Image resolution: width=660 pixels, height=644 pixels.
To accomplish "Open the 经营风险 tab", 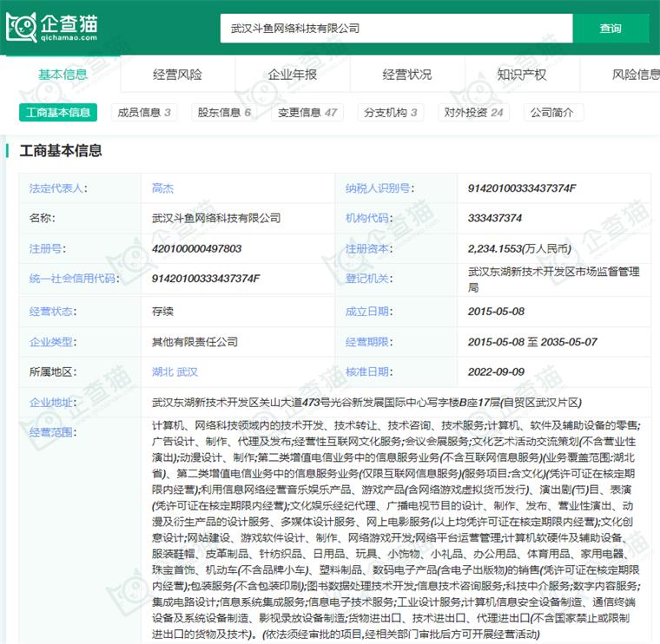I will tap(177, 75).
